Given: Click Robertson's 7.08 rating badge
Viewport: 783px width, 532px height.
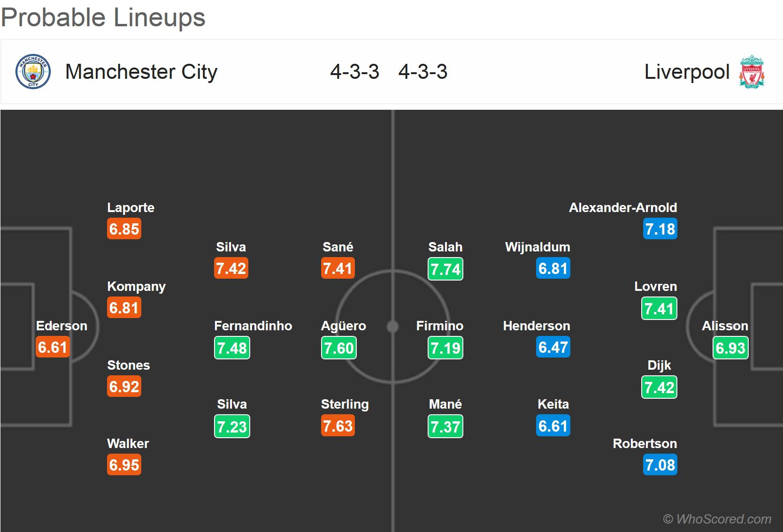Looking at the screenshot, I should (660, 465).
